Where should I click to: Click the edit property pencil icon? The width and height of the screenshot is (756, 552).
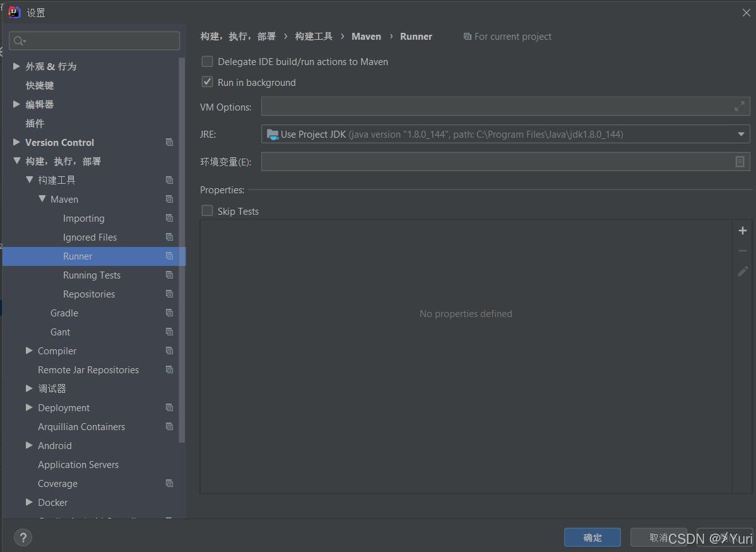[x=742, y=271]
